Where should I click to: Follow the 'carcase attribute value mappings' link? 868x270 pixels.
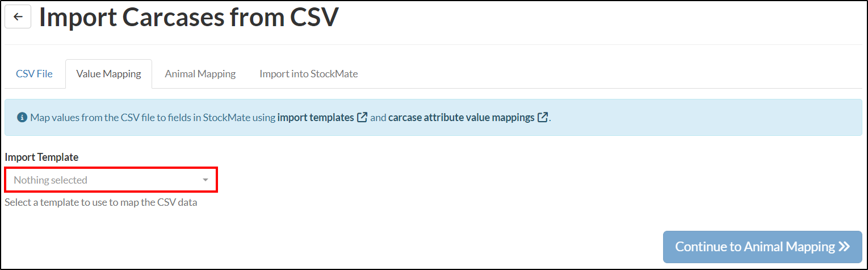point(462,118)
